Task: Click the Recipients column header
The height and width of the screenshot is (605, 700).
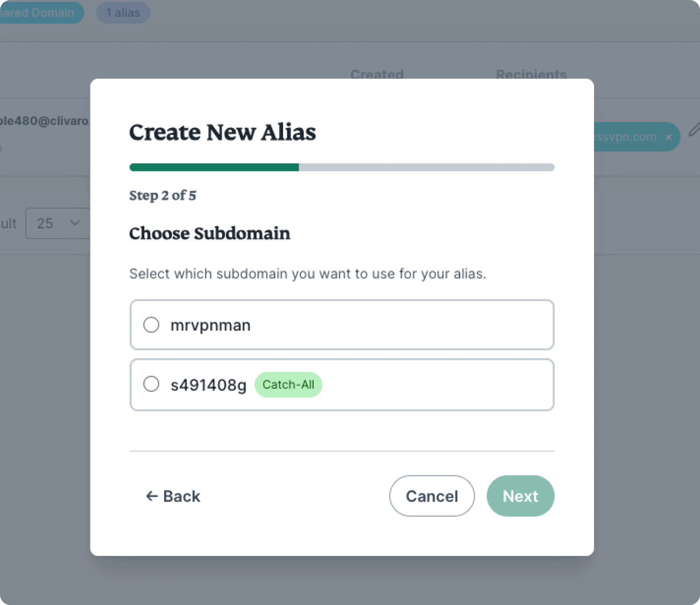Action: (531, 74)
